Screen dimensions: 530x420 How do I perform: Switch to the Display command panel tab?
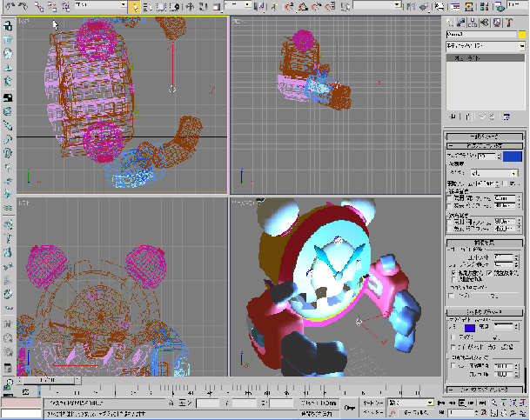pos(497,23)
